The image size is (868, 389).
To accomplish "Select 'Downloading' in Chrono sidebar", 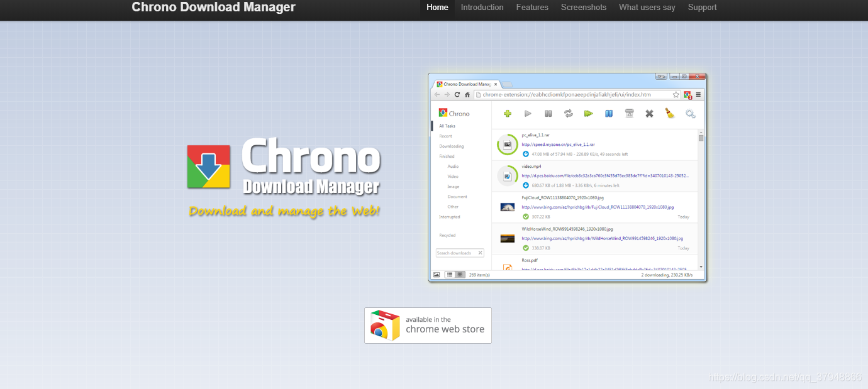I will point(452,146).
